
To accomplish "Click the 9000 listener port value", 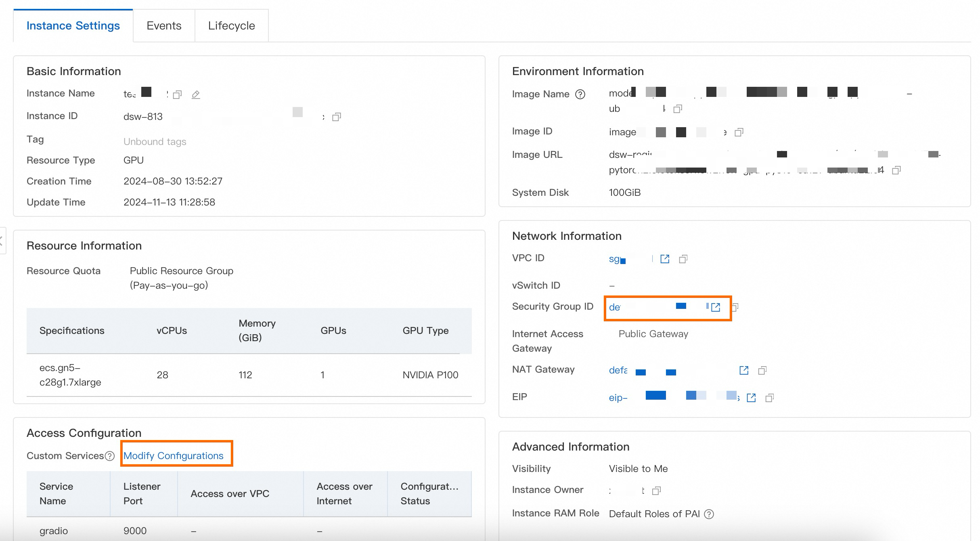I will click(x=135, y=531).
